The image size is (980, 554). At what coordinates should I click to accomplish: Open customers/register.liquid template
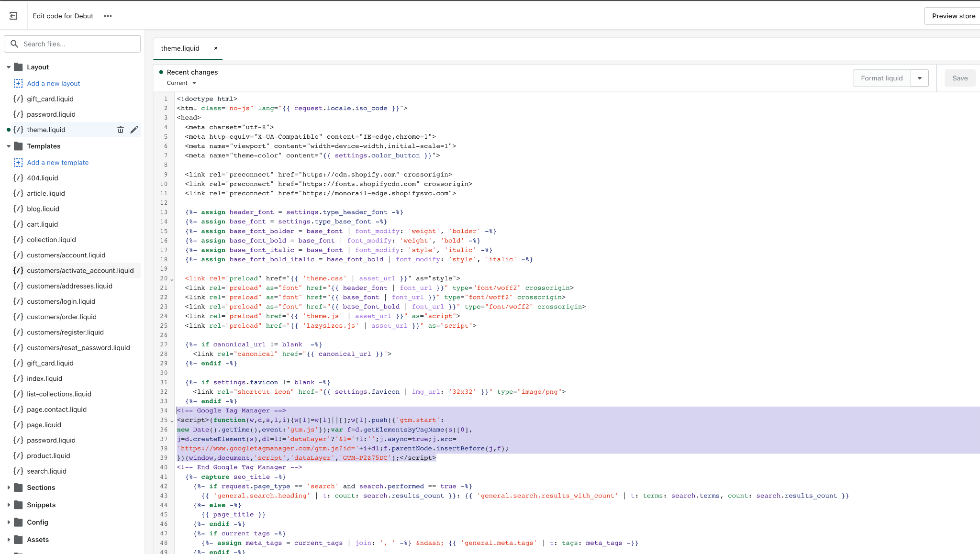pyautogui.click(x=65, y=332)
